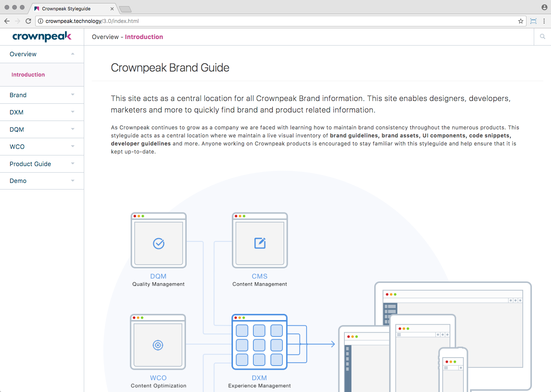Click the Experience Management caption
This screenshot has height=392, width=551.
click(x=259, y=385)
